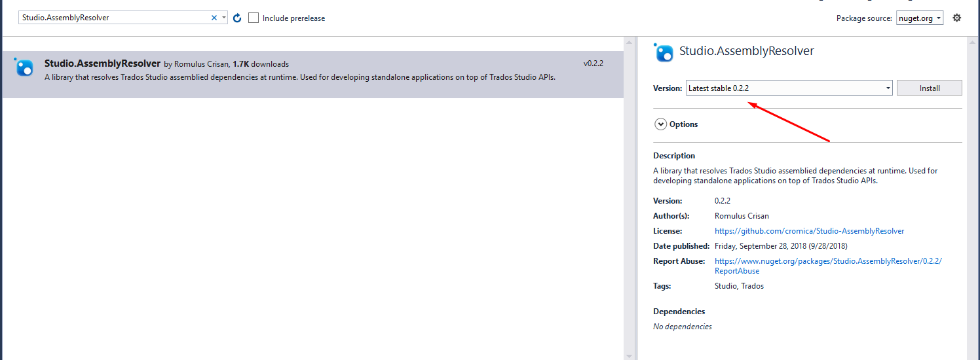Install the Studio.AssemblyResolver package

929,88
